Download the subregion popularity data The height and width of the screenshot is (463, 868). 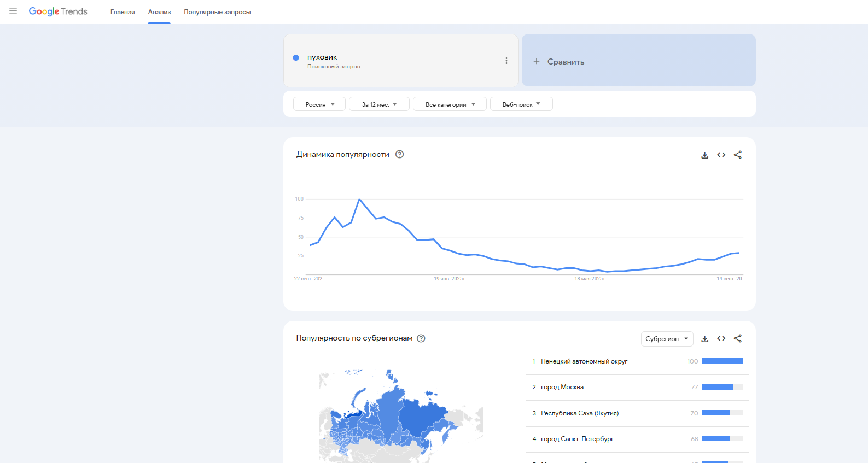[704, 339]
